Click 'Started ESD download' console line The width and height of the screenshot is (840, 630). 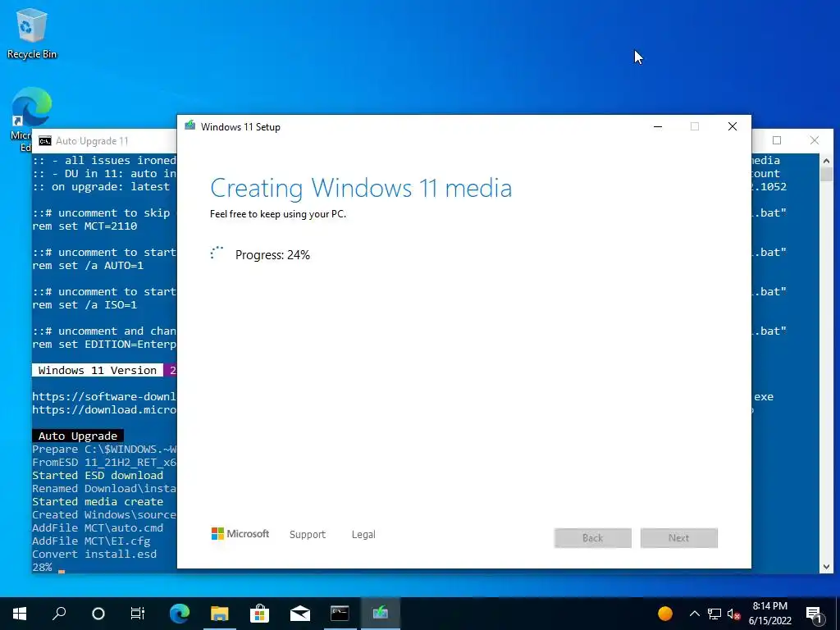point(98,475)
